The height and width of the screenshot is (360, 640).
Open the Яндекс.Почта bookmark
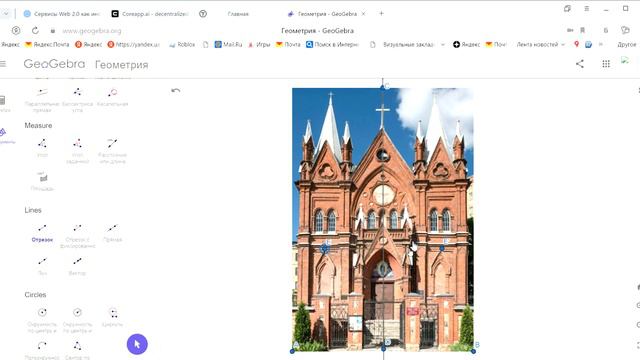tap(47, 44)
